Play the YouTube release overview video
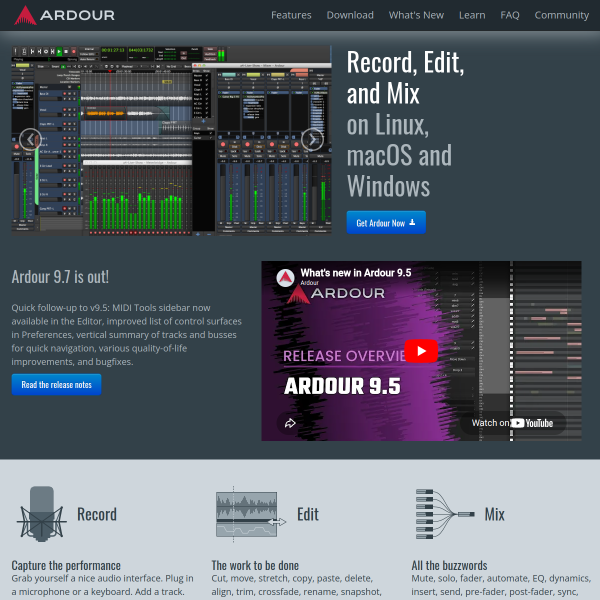600x600 pixels. click(x=421, y=351)
